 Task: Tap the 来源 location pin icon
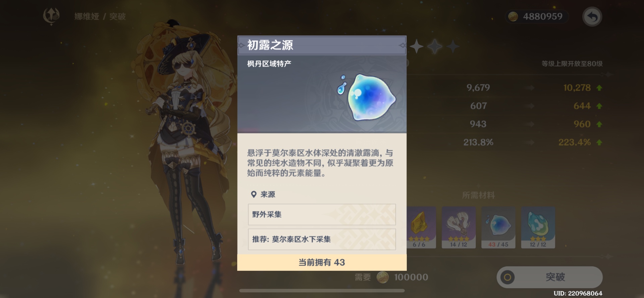coord(254,194)
